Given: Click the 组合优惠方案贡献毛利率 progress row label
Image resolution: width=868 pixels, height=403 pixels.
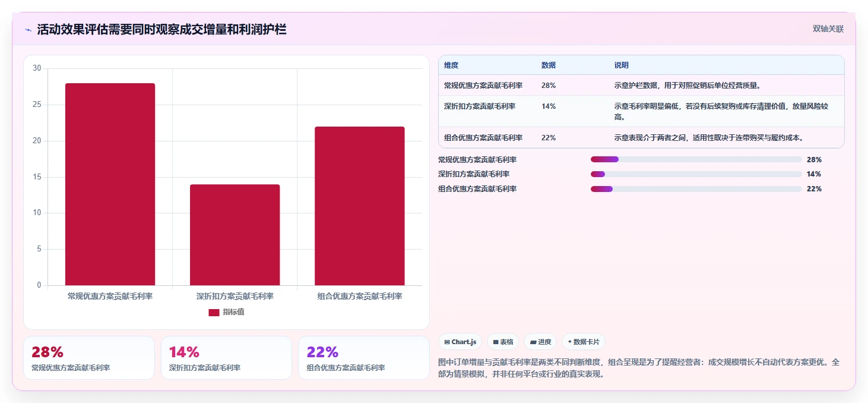Looking at the screenshot, I should click(x=477, y=189).
